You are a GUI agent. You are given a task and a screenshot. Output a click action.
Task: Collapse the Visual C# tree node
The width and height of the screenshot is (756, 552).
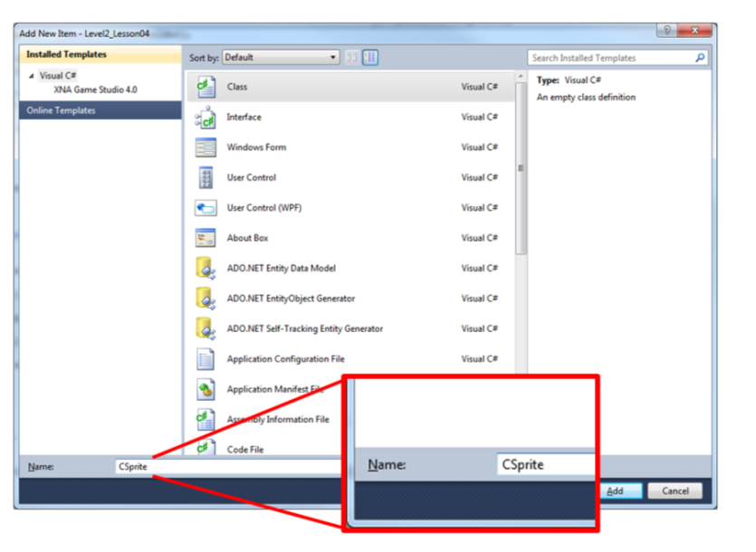pos(33,76)
